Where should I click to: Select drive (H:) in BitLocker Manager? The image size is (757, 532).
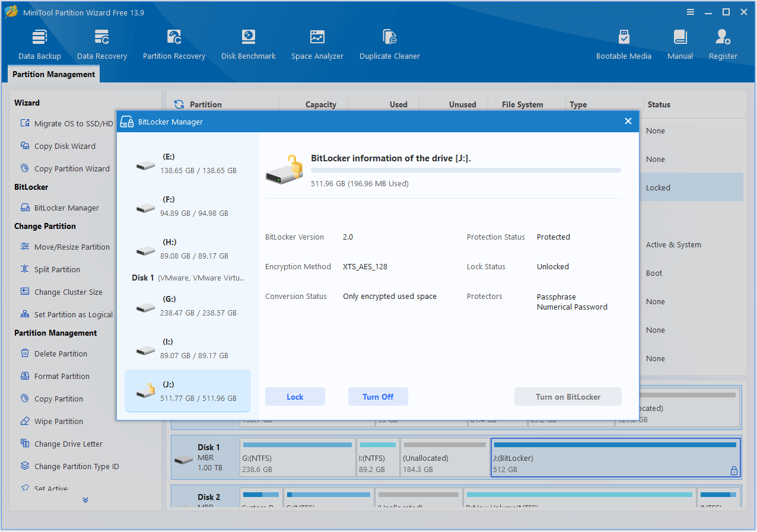pyautogui.click(x=187, y=249)
